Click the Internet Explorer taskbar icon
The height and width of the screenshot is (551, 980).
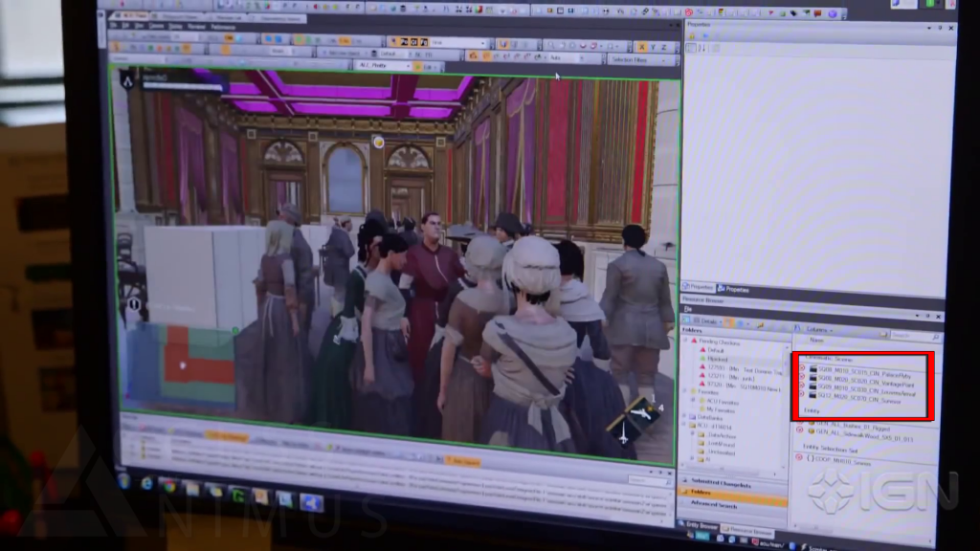(x=147, y=483)
